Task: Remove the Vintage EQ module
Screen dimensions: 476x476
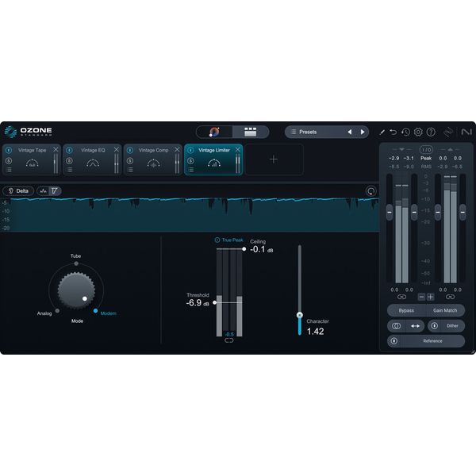Action: point(117,149)
